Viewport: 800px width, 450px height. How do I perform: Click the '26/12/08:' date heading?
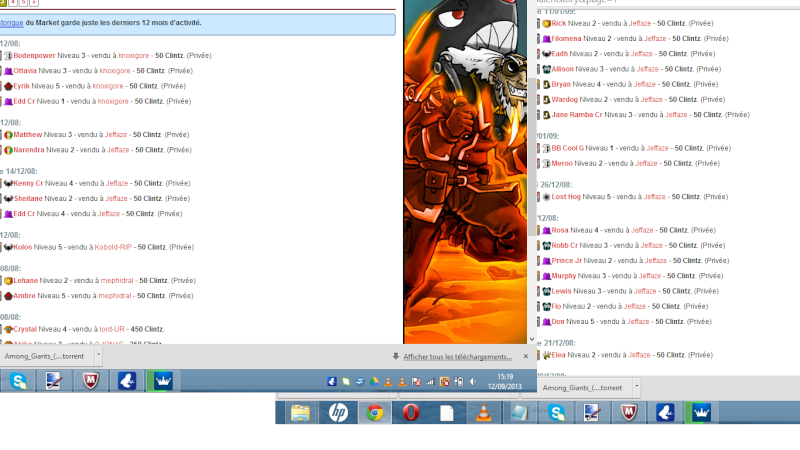pyautogui.click(x=556, y=185)
